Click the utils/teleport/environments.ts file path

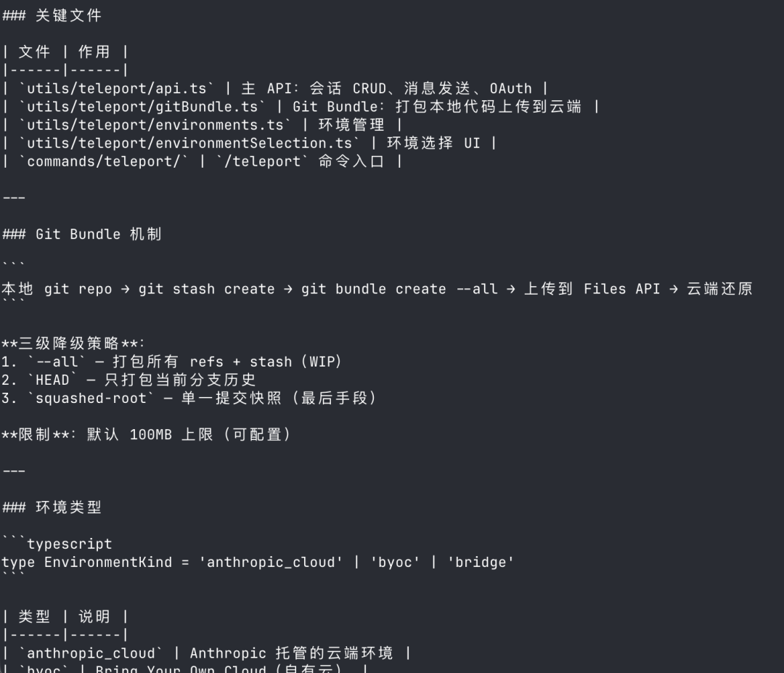(x=155, y=125)
